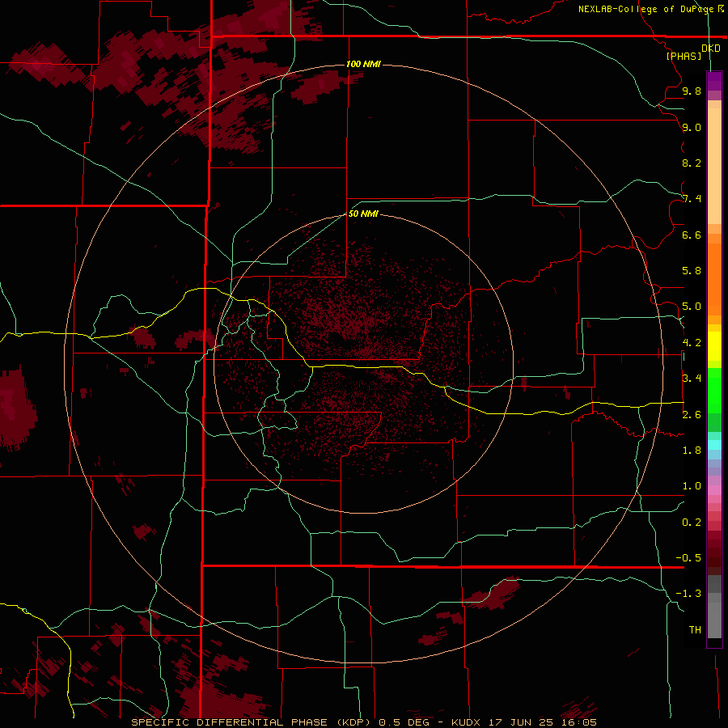This screenshot has width=728, height=728.
Task: Click the 0.5 DEG elevation text
Action: click(x=407, y=722)
